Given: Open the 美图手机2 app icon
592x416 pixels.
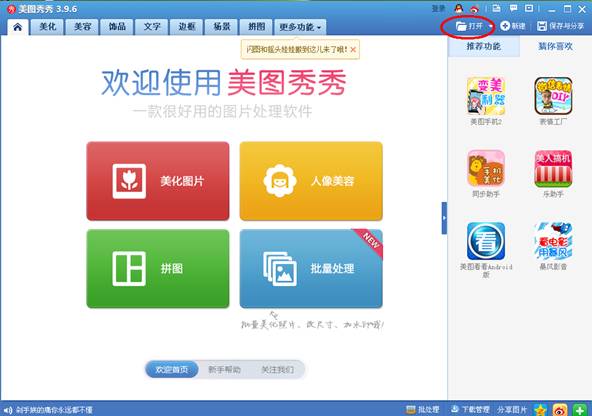Looking at the screenshot, I should coord(486,96).
